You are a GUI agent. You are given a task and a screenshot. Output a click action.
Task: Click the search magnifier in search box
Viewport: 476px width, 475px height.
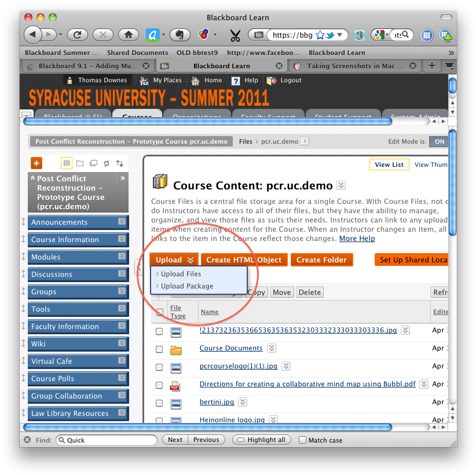pyautogui.click(x=405, y=35)
